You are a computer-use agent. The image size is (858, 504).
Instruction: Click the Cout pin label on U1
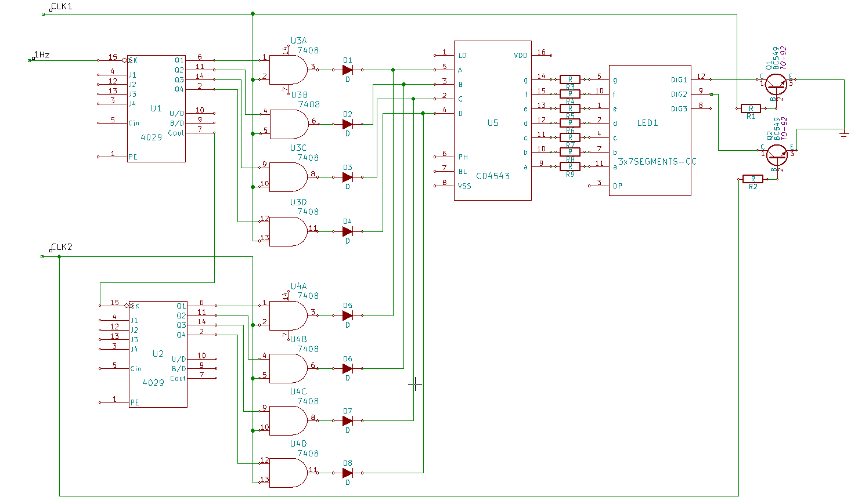click(176, 133)
